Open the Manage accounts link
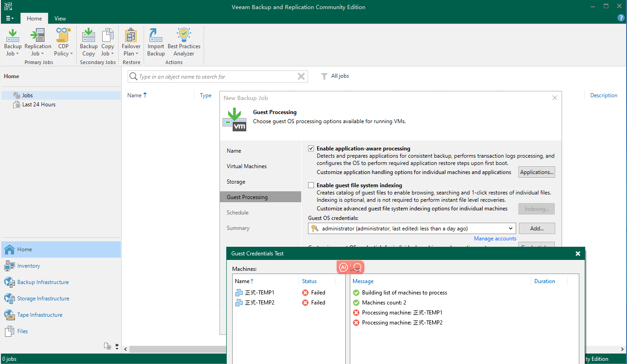The width and height of the screenshot is (627, 364). (x=495, y=238)
